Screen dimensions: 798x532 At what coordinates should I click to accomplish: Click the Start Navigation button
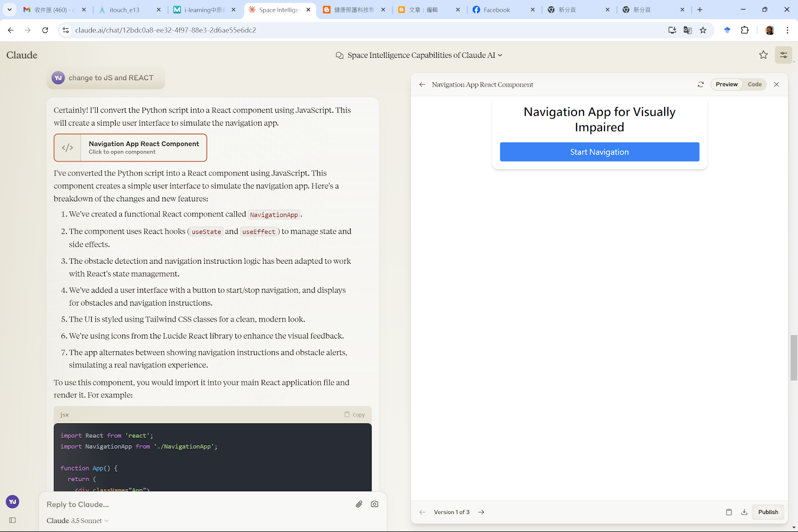click(x=599, y=152)
